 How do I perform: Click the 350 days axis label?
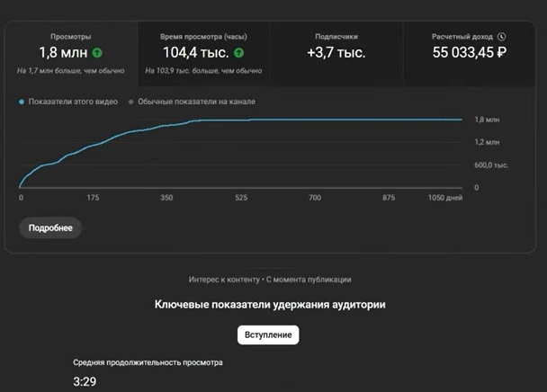tap(166, 198)
